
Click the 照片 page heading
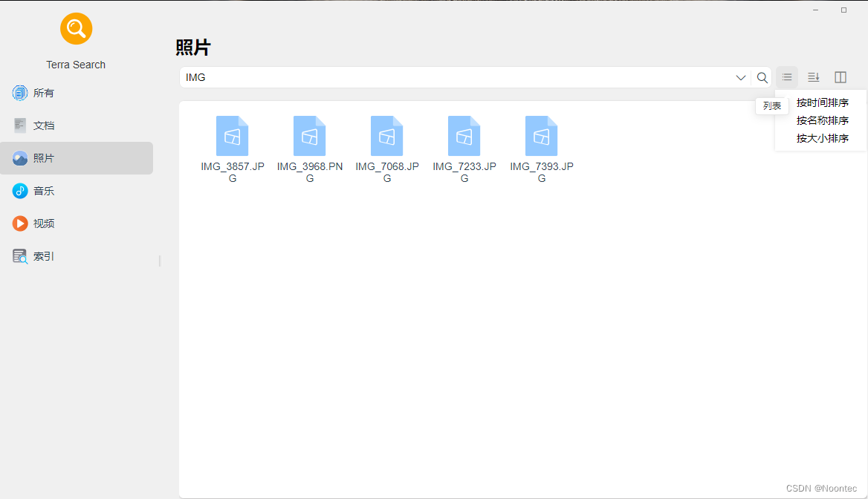tap(192, 48)
